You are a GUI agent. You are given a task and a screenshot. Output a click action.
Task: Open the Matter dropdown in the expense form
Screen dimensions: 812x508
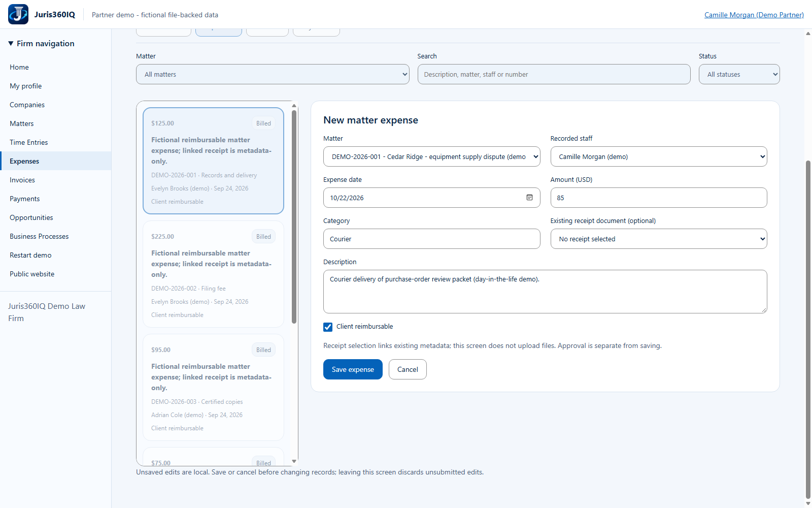pos(431,156)
